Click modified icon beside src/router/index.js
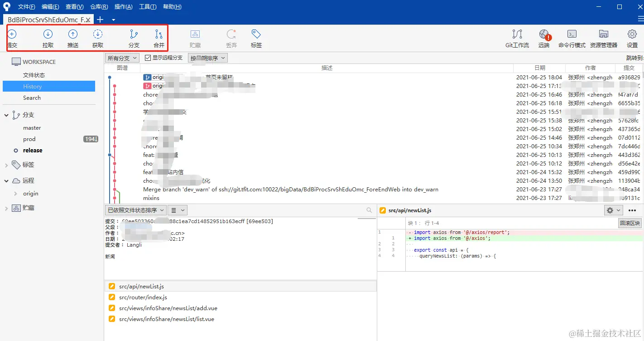 tap(112, 297)
